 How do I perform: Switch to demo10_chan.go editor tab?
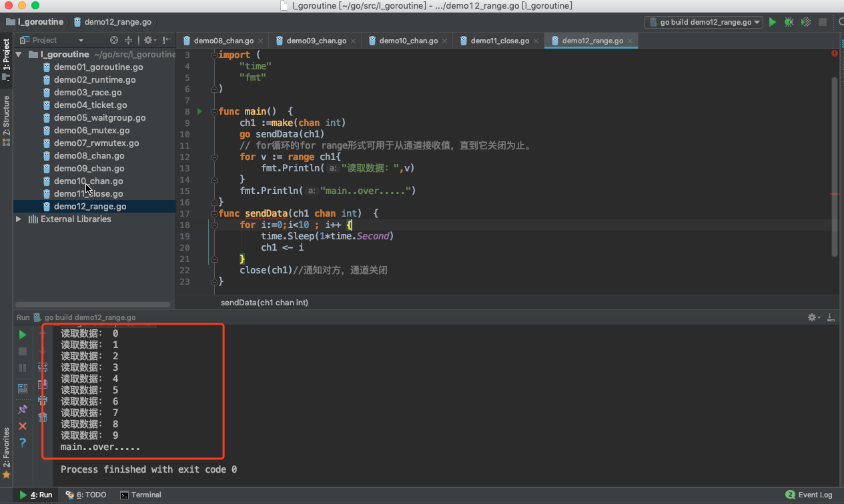coord(408,41)
